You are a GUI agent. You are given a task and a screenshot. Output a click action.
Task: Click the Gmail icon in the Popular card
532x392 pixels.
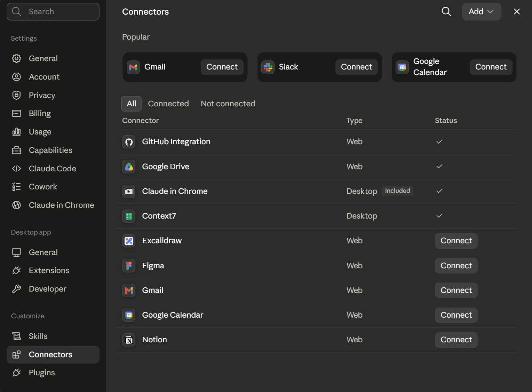pos(133,67)
